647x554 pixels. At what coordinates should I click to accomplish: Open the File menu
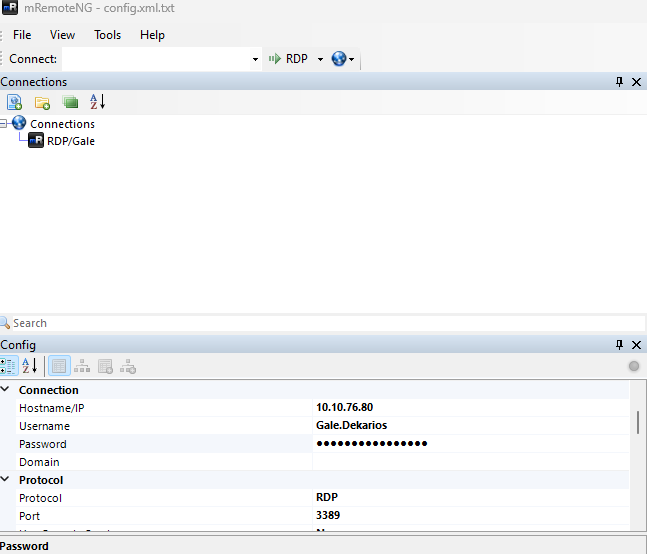22,35
